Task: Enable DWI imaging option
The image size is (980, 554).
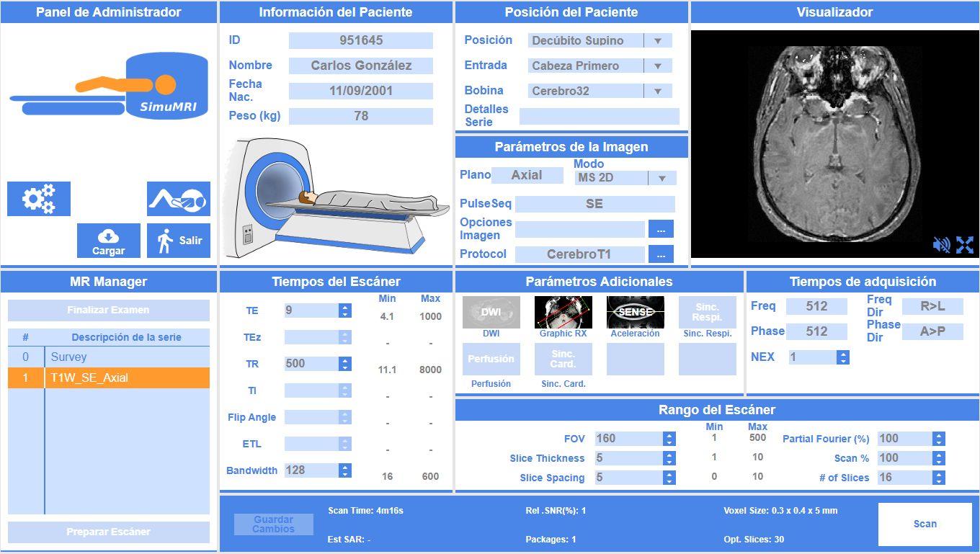Action: [491, 311]
